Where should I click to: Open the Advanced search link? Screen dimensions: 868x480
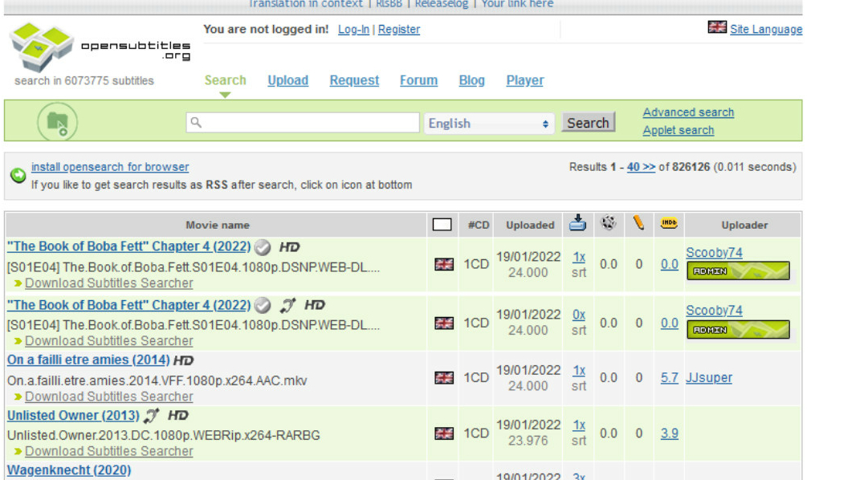(688, 112)
